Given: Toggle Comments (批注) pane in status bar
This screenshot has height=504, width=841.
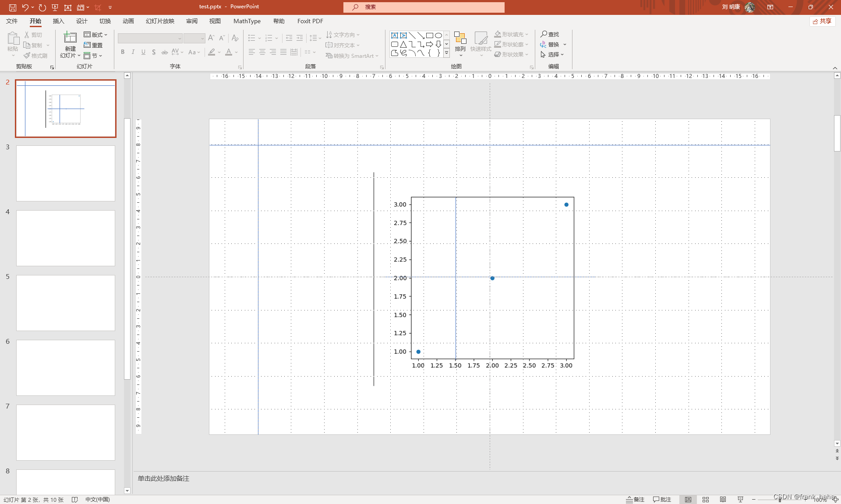Looking at the screenshot, I should pos(662,500).
